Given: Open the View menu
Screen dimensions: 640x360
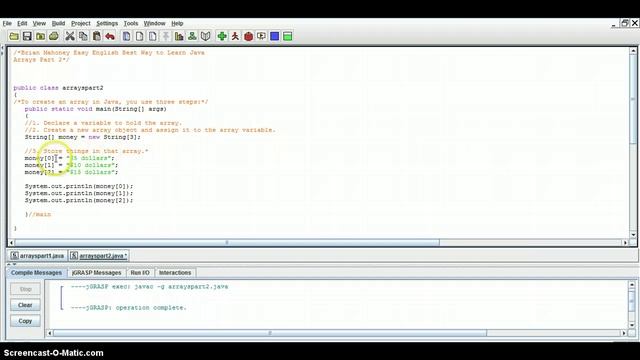Looking at the screenshot, I should coord(39,23).
